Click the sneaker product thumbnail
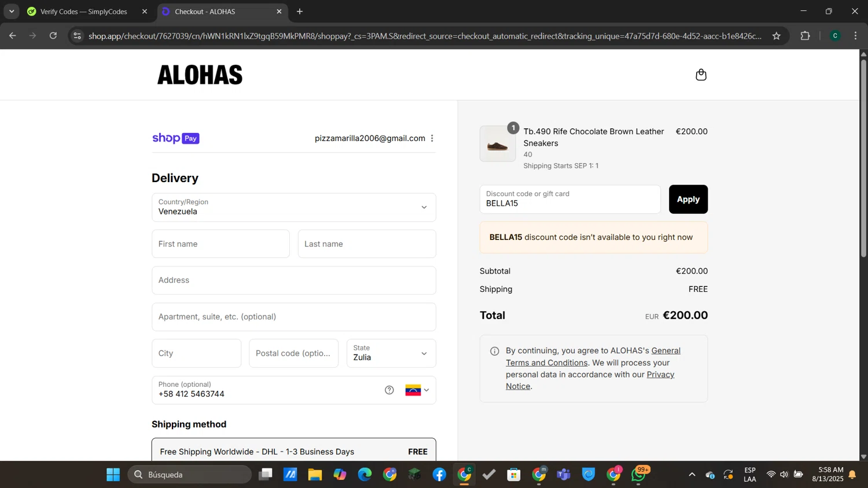Image resolution: width=868 pixels, height=488 pixels. (498, 144)
